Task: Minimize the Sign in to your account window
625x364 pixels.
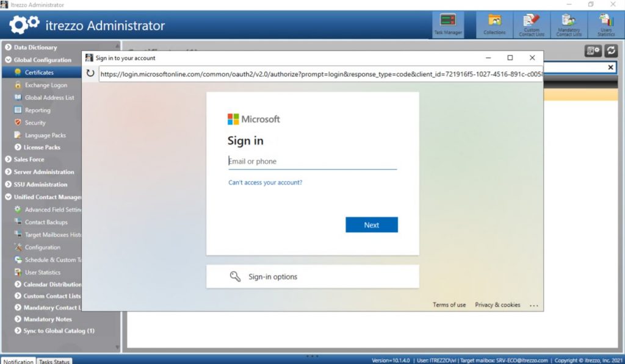Action: click(x=488, y=58)
